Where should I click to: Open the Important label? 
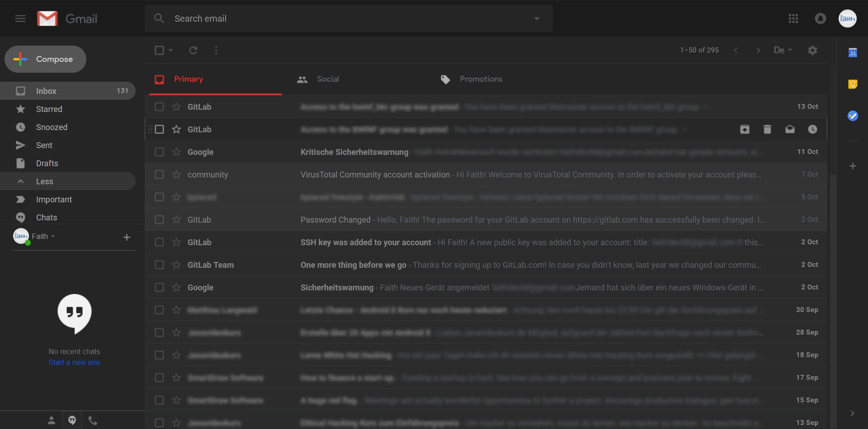click(x=68, y=199)
